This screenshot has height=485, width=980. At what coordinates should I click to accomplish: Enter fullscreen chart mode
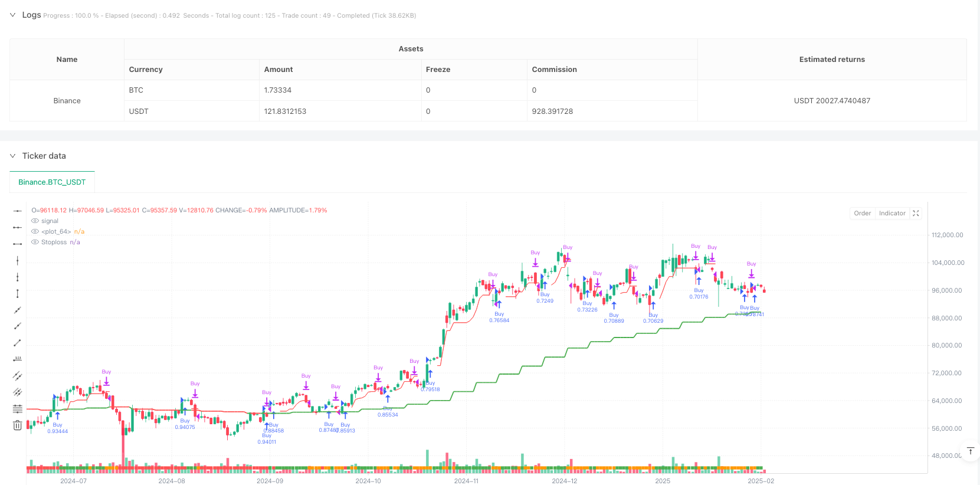point(916,214)
